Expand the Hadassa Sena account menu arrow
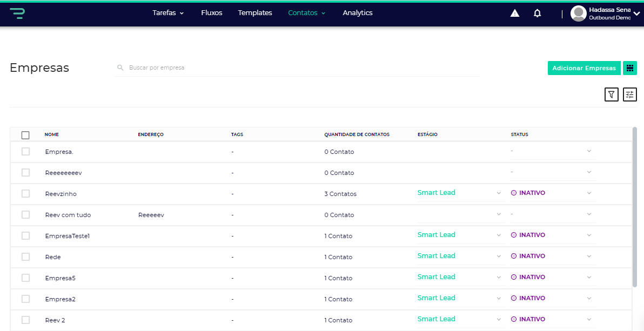Image resolution: width=644 pixels, height=331 pixels. point(636,14)
